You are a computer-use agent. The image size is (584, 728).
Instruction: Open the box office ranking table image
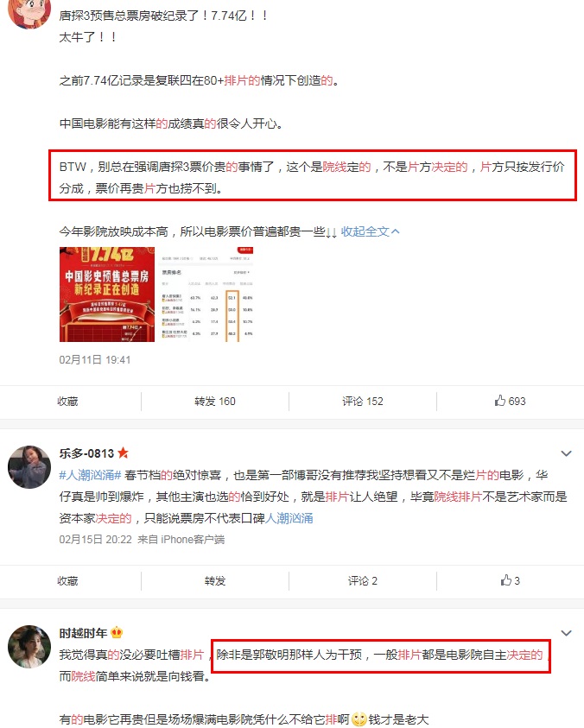coord(206,294)
